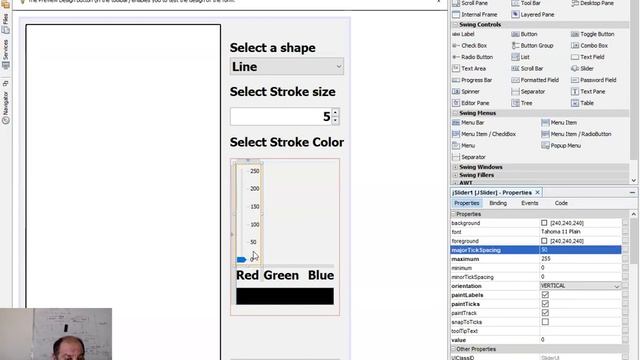The width and height of the screenshot is (640, 360).
Task: Select the Tree palette component
Action: pyautogui.click(x=522, y=103)
